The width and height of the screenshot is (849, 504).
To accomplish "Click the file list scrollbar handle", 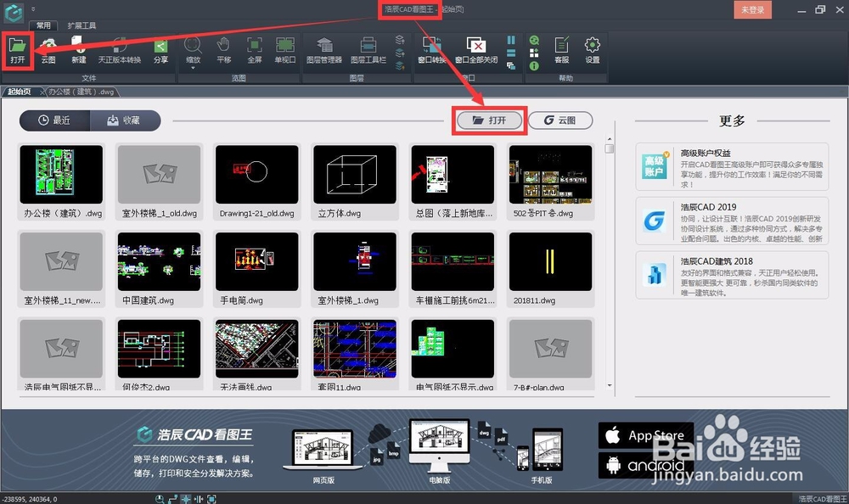I will (x=610, y=148).
